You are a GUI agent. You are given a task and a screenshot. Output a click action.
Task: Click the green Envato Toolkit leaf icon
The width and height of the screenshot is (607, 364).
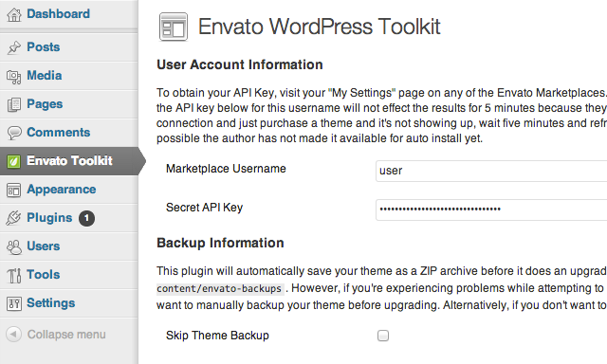[x=14, y=161]
